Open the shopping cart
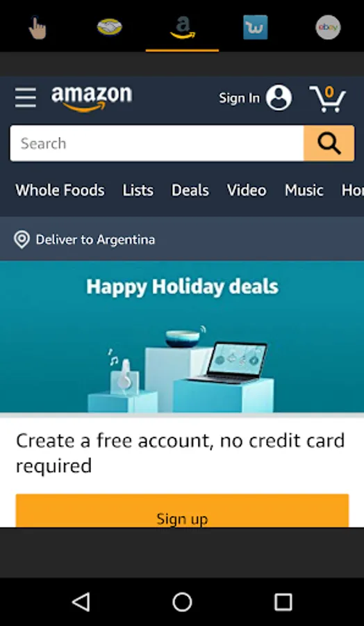Image resolution: width=364 pixels, height=626 pixels. [328, 99]
